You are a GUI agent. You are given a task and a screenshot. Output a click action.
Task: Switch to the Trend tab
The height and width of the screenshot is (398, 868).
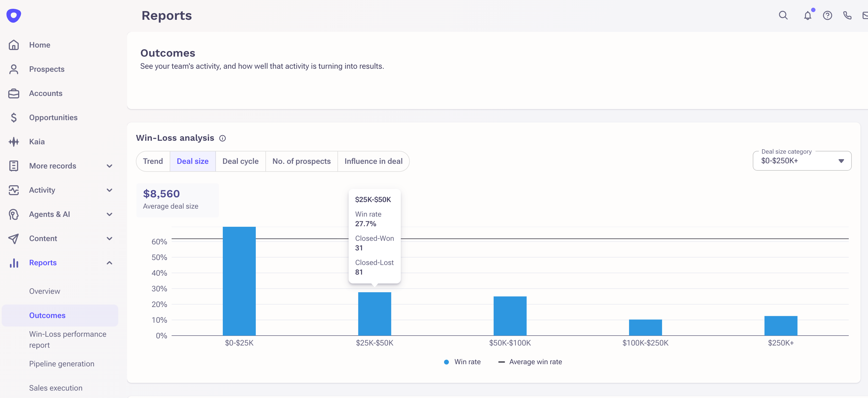[x=153, y=161]
